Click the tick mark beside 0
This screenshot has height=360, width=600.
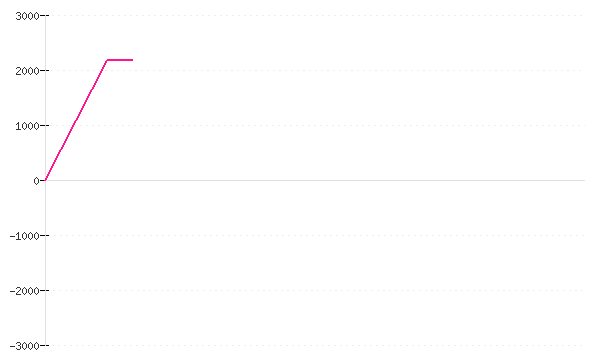pos(44,180)
